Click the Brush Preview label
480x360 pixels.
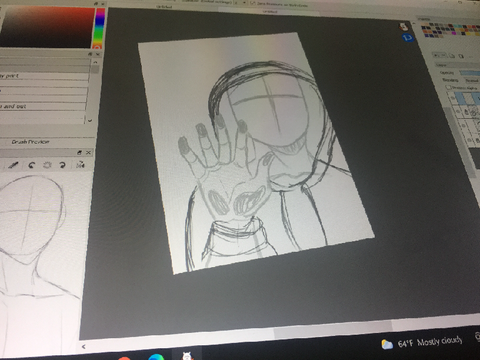(x=30, y=142)
